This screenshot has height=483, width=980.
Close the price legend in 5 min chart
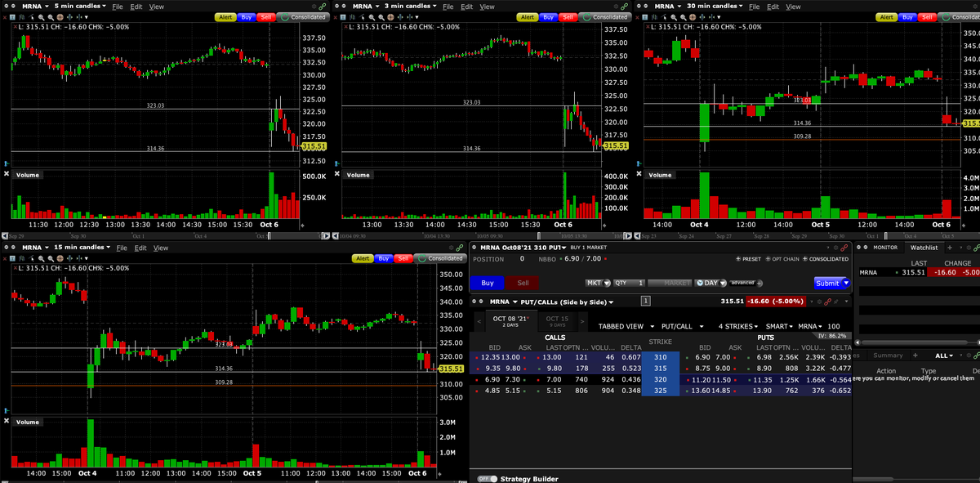(16, 27)
